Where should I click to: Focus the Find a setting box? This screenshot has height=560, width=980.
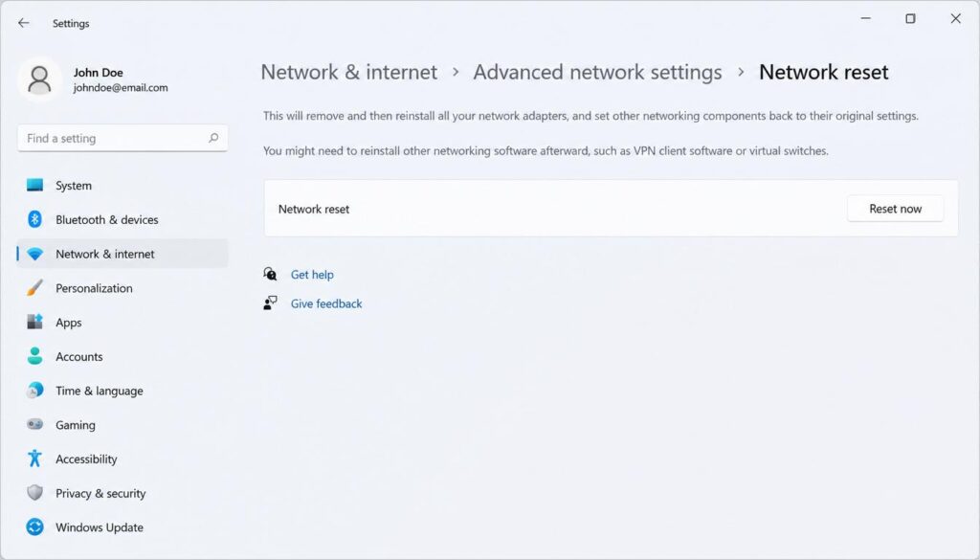coord(122,138)
